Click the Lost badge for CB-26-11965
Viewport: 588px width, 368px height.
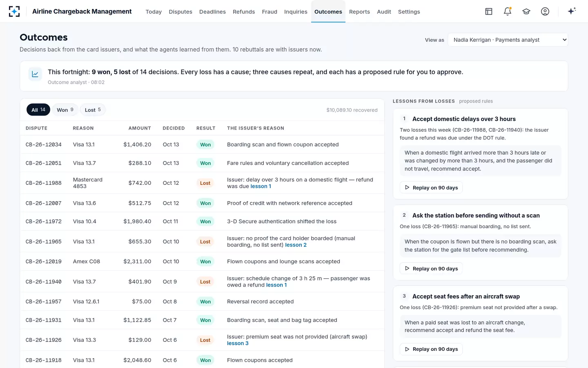(x=205, y=242)
